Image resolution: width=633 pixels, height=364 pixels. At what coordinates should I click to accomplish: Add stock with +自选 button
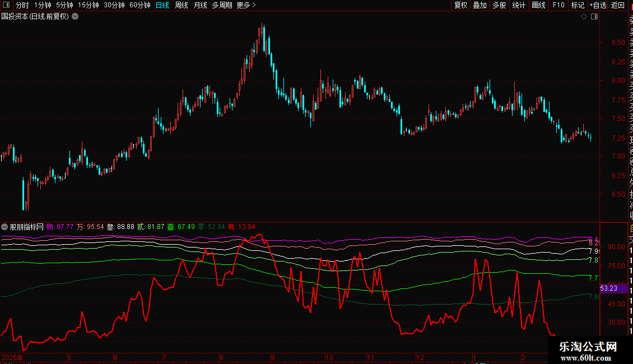click(598, 5)
